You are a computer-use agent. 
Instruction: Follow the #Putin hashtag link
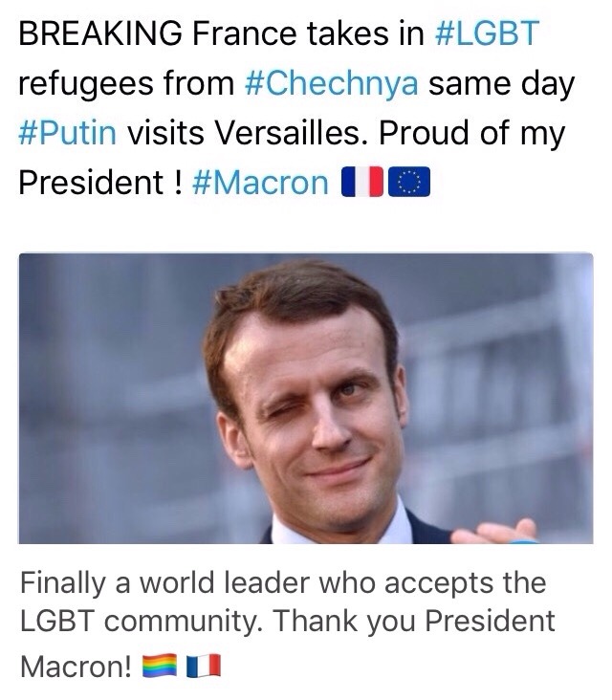[68, 131]
